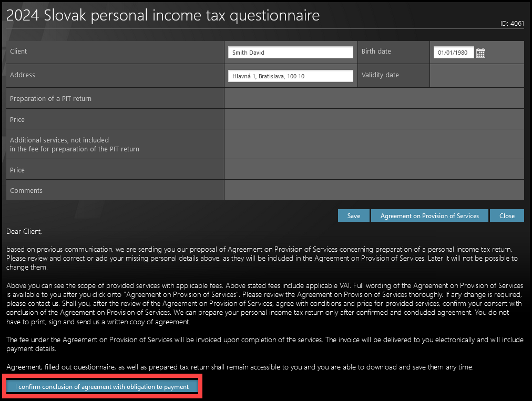532x401 pixels.
Task: Click the empty Comments value cell
Action: [373, 190]
